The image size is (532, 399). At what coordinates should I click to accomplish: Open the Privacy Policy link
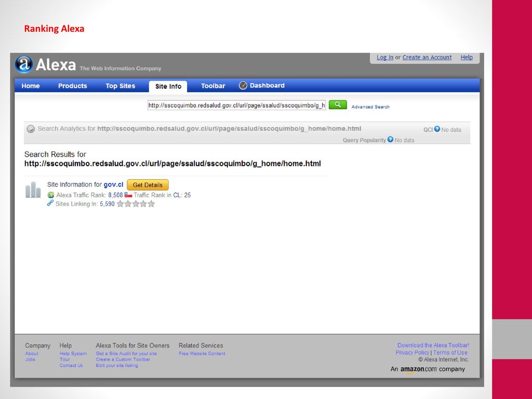412,353
